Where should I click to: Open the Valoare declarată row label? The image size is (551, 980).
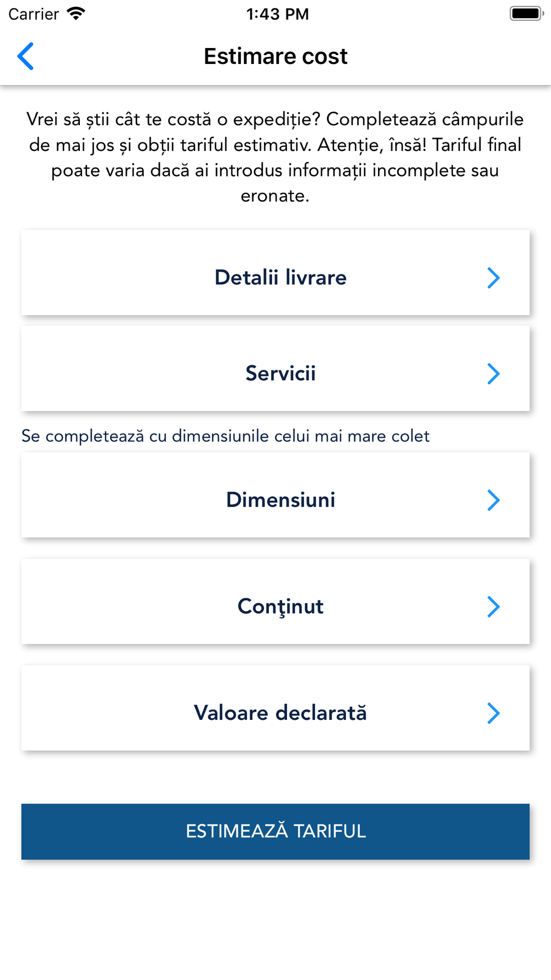(280, 712)
